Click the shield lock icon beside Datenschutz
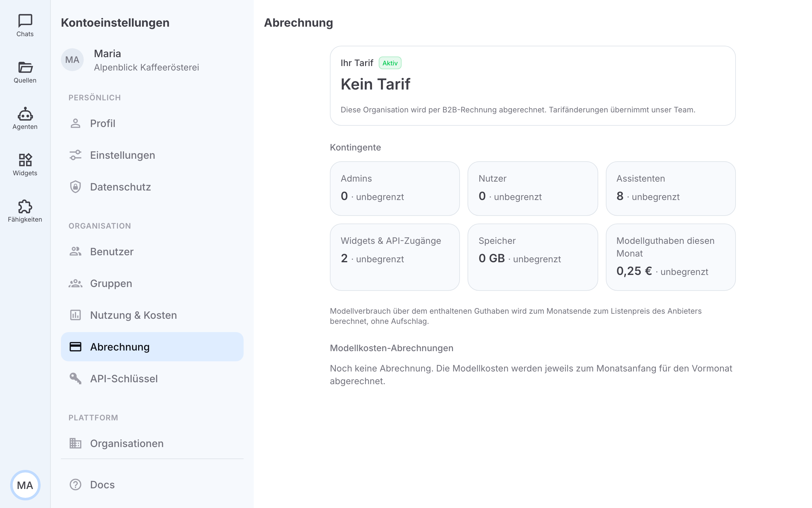Image resolution: width=812 pixels, height=508 pixels. click(x=75, y=187)
